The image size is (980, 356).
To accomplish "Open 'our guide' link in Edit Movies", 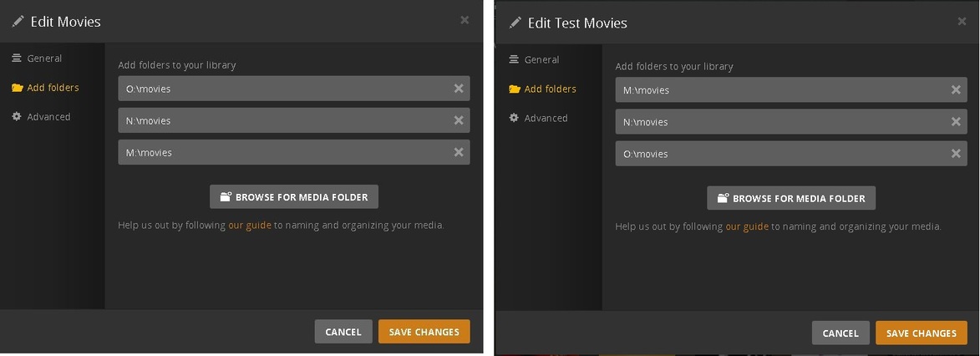I will pyautogui.click(x=250, y=226).
